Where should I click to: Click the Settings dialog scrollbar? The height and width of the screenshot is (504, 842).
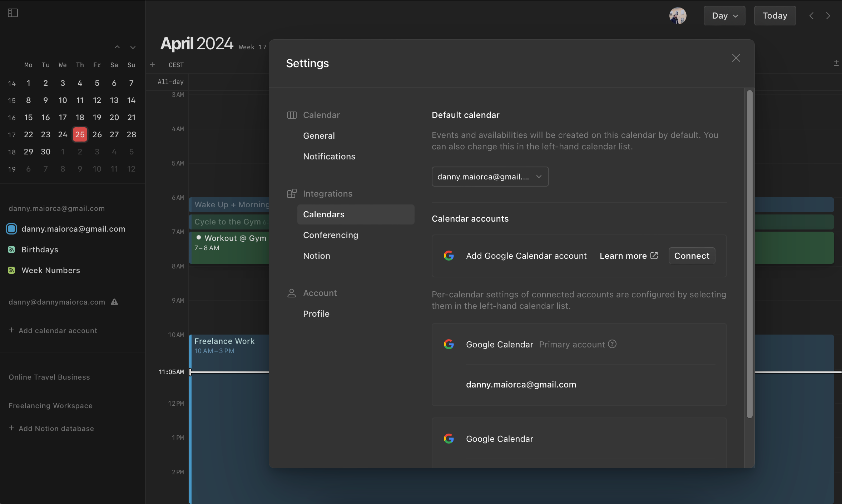tap(749, 254)
